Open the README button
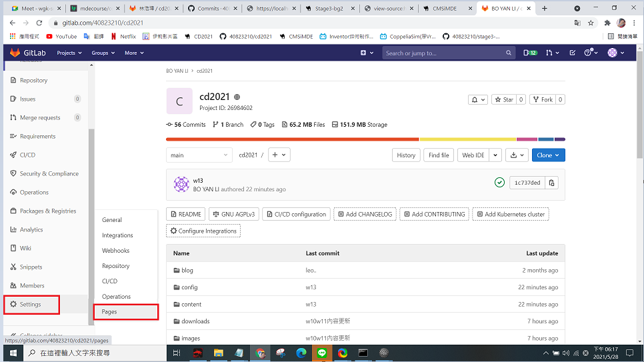Viewport: 644px width, 362px height. (x=185, y=214)
